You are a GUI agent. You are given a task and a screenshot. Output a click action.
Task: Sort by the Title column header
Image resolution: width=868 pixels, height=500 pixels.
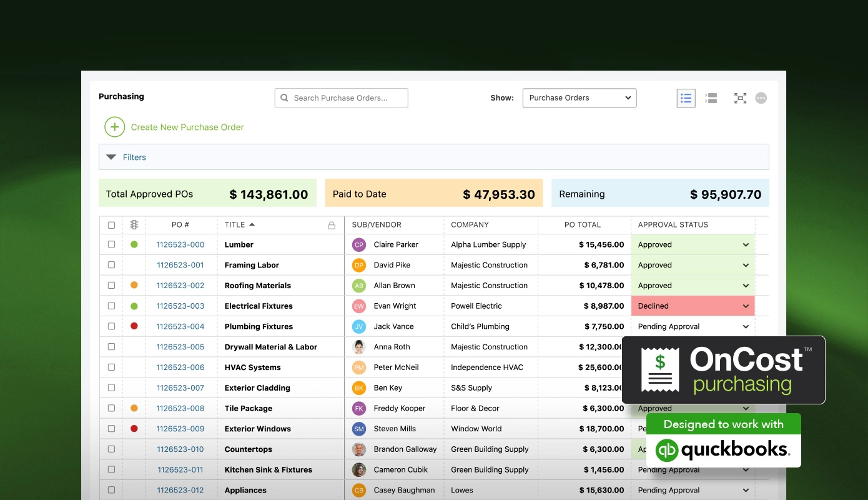click(x=235, y=225)
